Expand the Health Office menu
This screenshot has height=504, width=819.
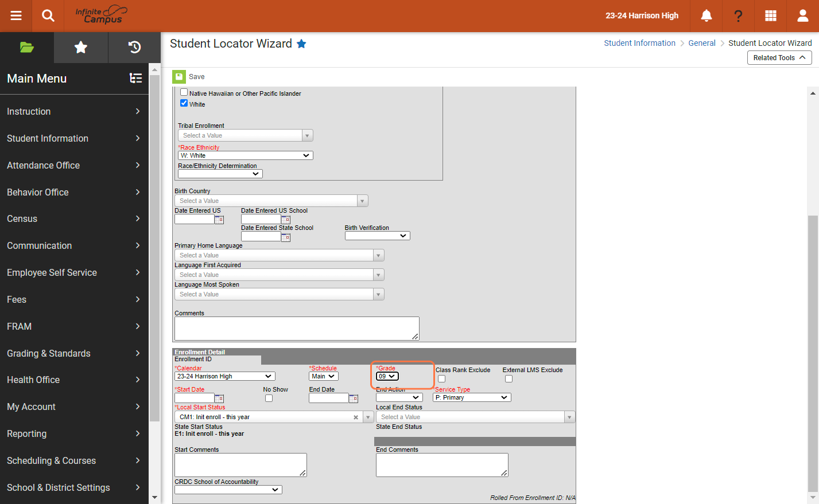coord(74,380)
